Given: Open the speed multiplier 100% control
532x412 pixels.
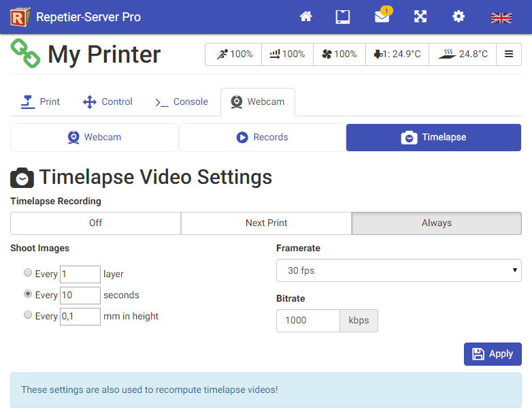Looking at the screenshot, I should (x=235, y=54).
